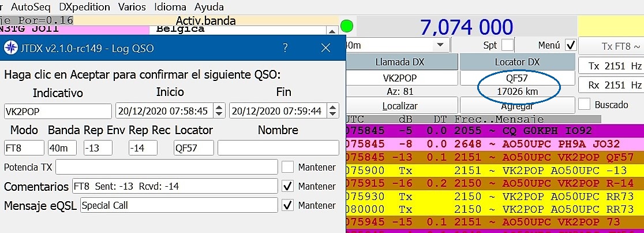Click the DX grid field showing QF57
The width and height of the screenshot is (644, 233).
coord(517,78)
